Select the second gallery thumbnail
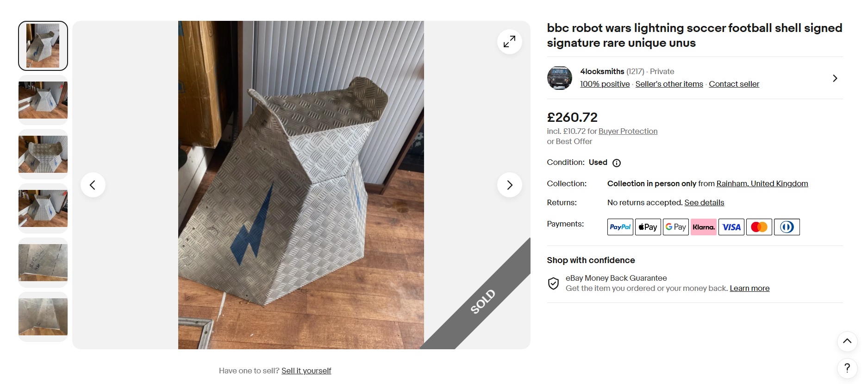 tap(43, 100)
